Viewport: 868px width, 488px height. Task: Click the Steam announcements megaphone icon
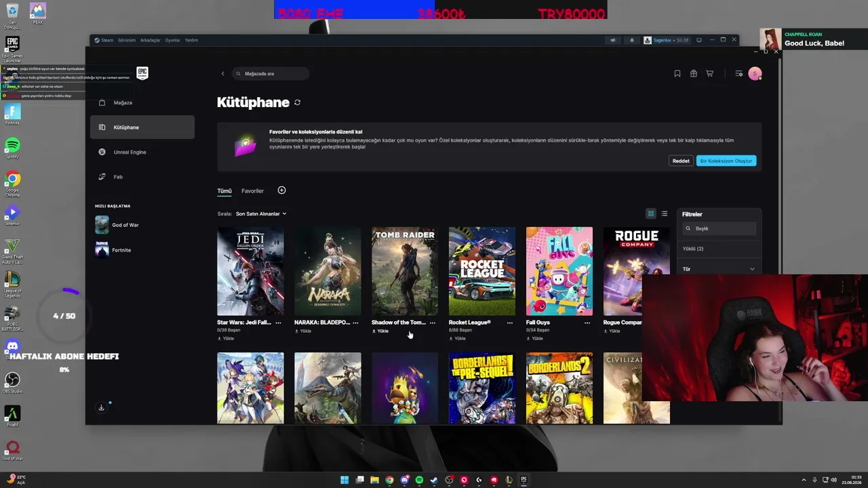(x=613, y=40)
